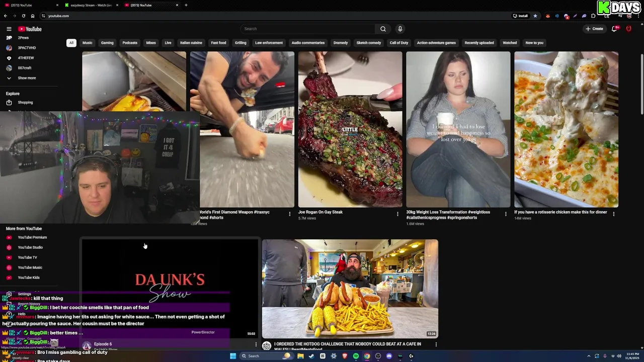
Task: Select the Watched chip
Action: point(510,43)
